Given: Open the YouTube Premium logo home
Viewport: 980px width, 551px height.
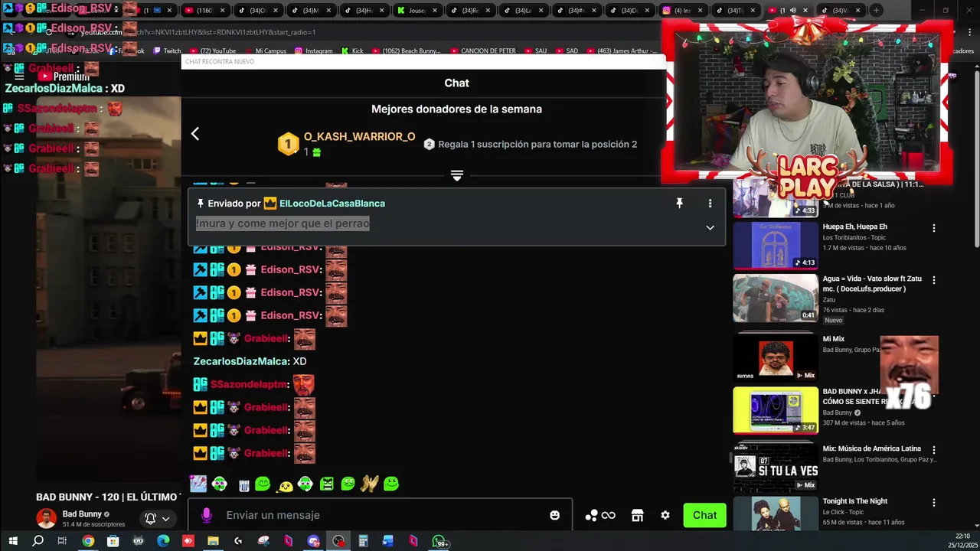Looking at the screenshot, I should click(x=64, y=77).
